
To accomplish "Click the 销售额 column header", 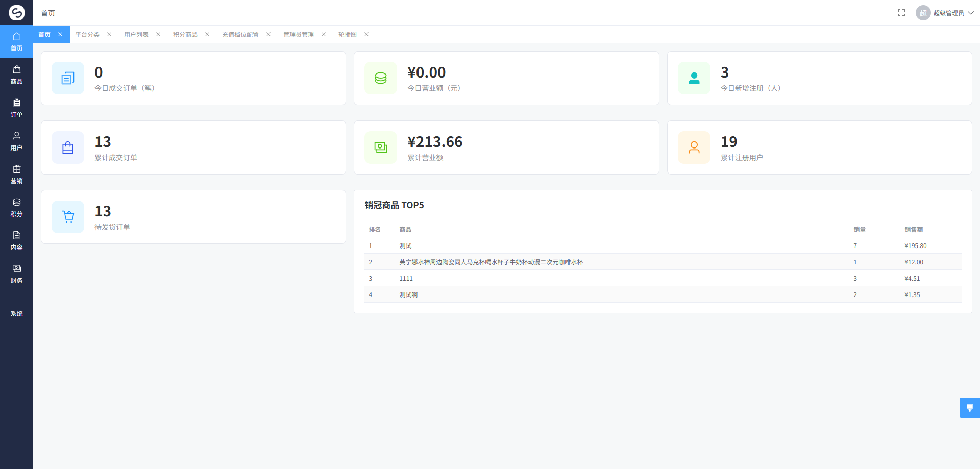I will (x=914, y=230).
